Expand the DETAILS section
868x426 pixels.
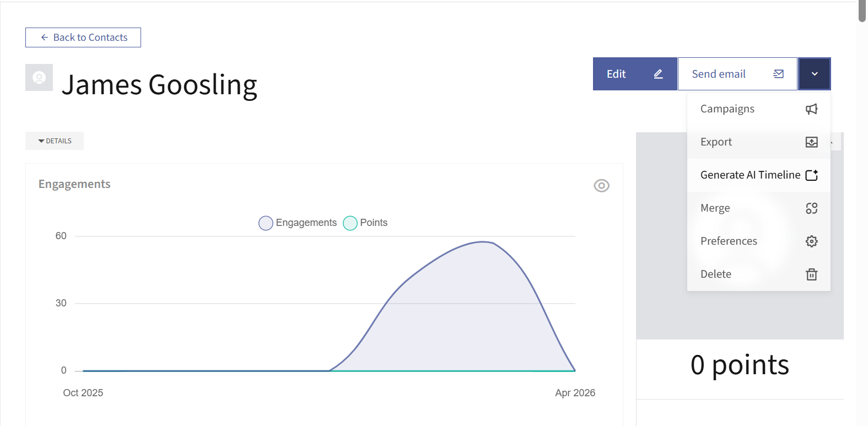tap(55, 141)
